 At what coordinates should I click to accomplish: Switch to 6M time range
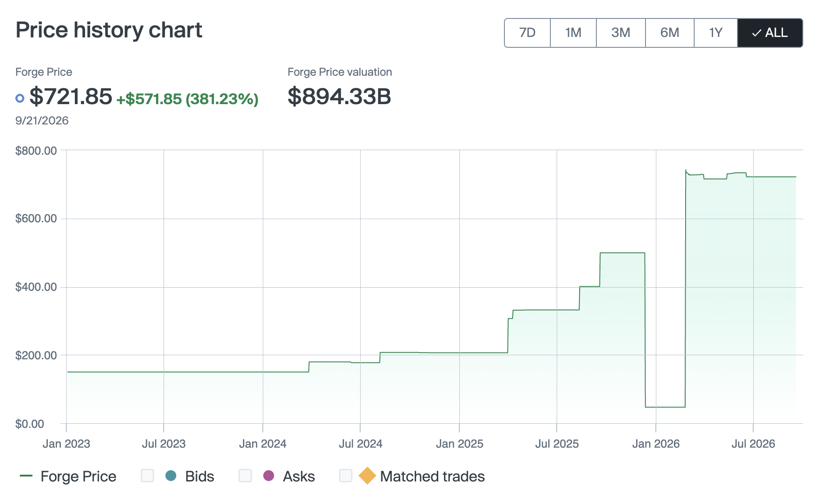(x=670, y=33)
